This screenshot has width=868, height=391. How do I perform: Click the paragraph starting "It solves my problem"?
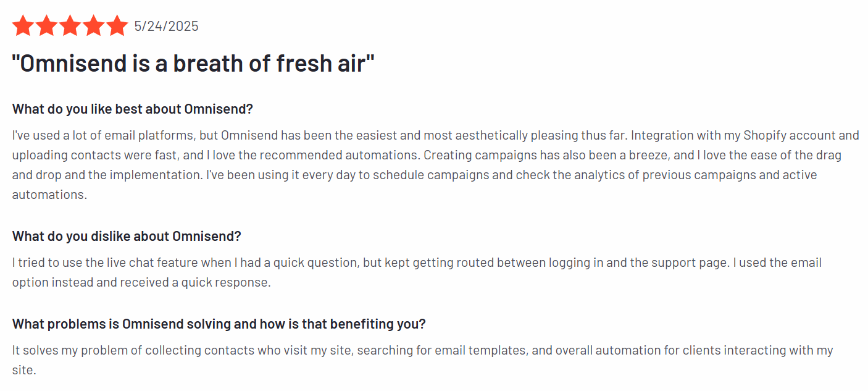point(423,360)
